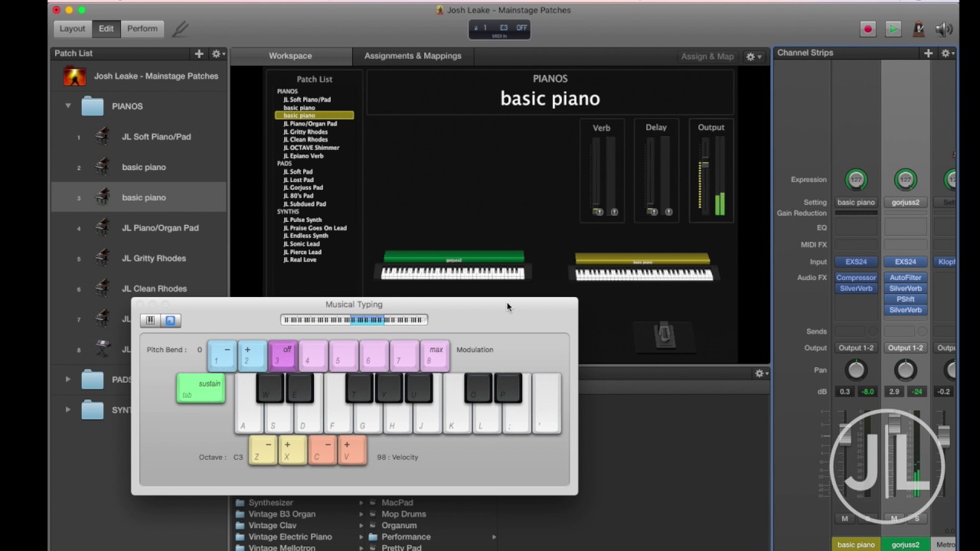Lower octave with yellow Z key
Viewport: 980px width, 551px height.
click(263, 450)
